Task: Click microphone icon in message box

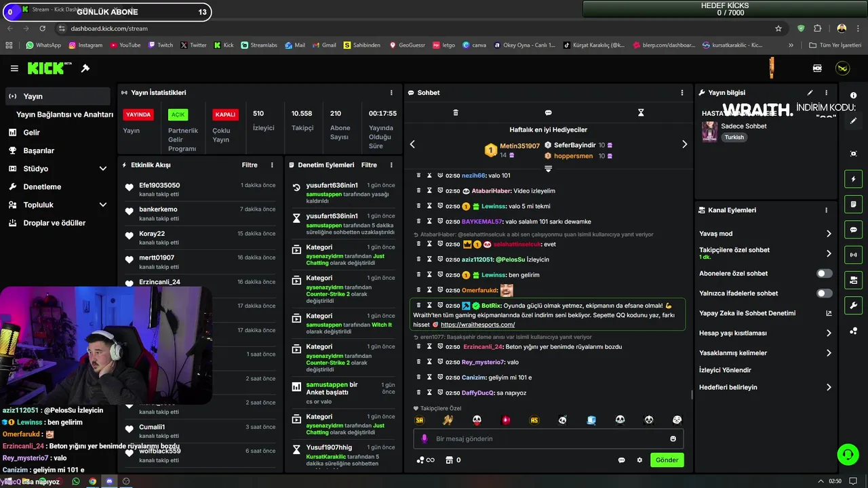Action: [425, 439]
